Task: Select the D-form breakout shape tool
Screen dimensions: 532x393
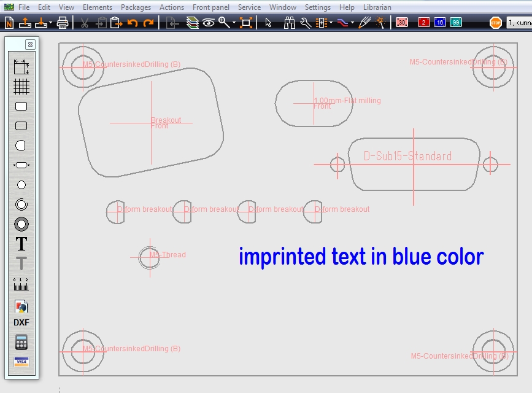Action: click(21, 146)
